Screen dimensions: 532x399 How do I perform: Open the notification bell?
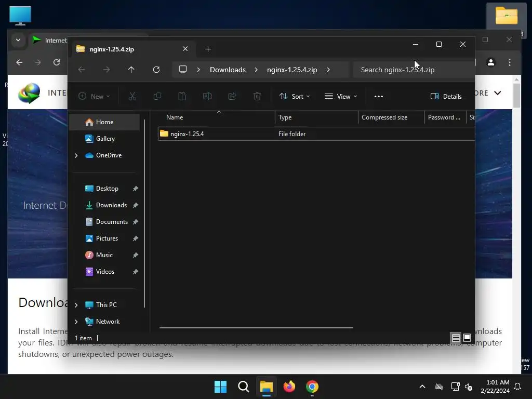coord(518,387)
